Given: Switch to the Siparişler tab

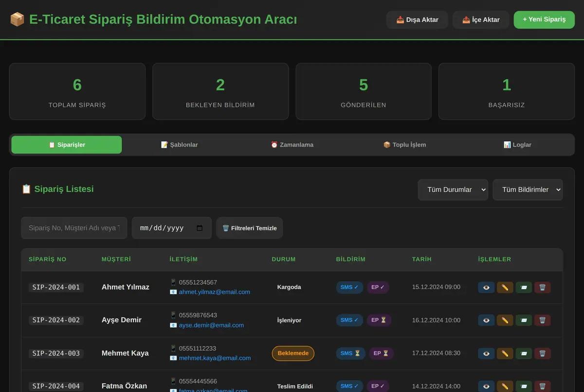Looking at the screenshot, I should click(67, 145).
